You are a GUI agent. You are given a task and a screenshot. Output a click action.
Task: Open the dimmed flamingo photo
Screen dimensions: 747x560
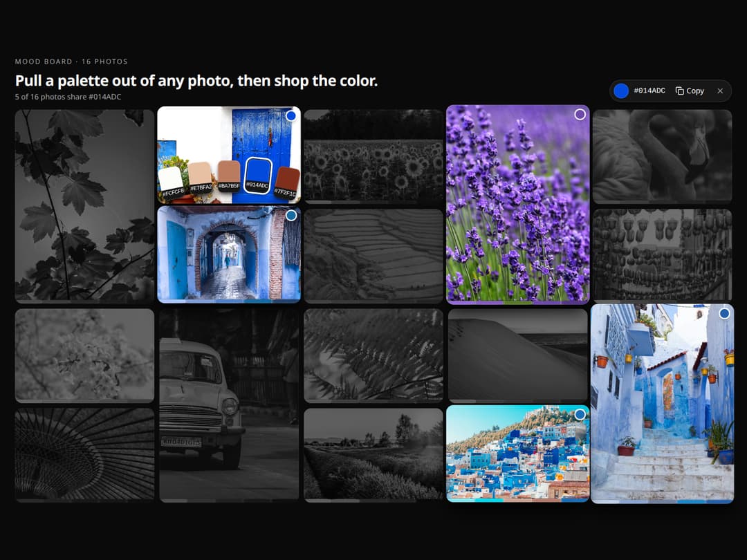pos(662,157)
